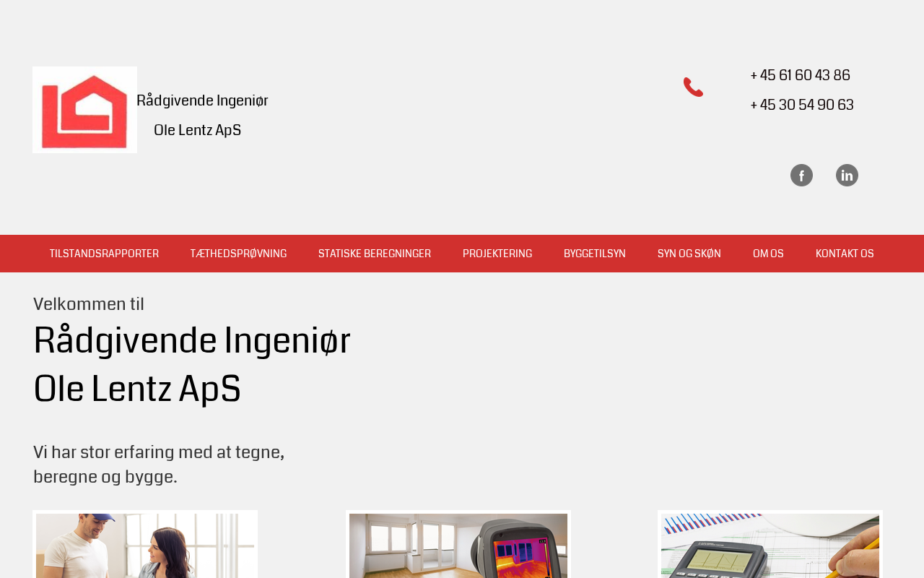This screenshot has width=924, height=578.
Task: Call the number +45 61 60 43 86
Action: coord(801,75)
